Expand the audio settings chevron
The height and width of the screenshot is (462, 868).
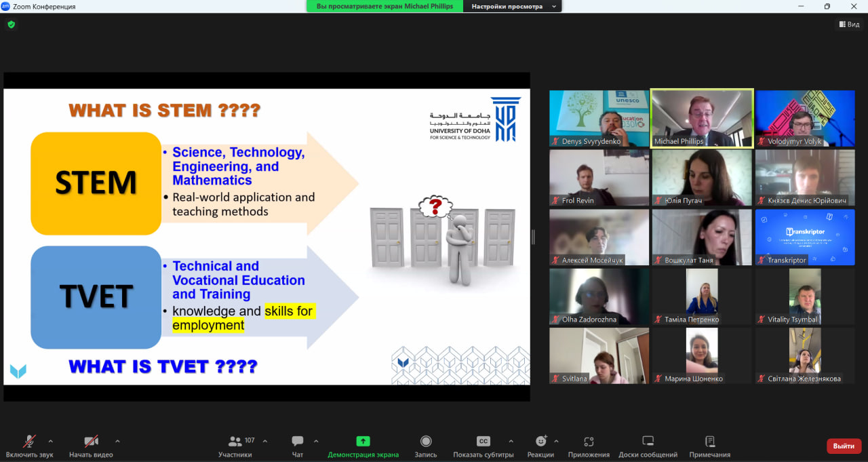(50, 441)
